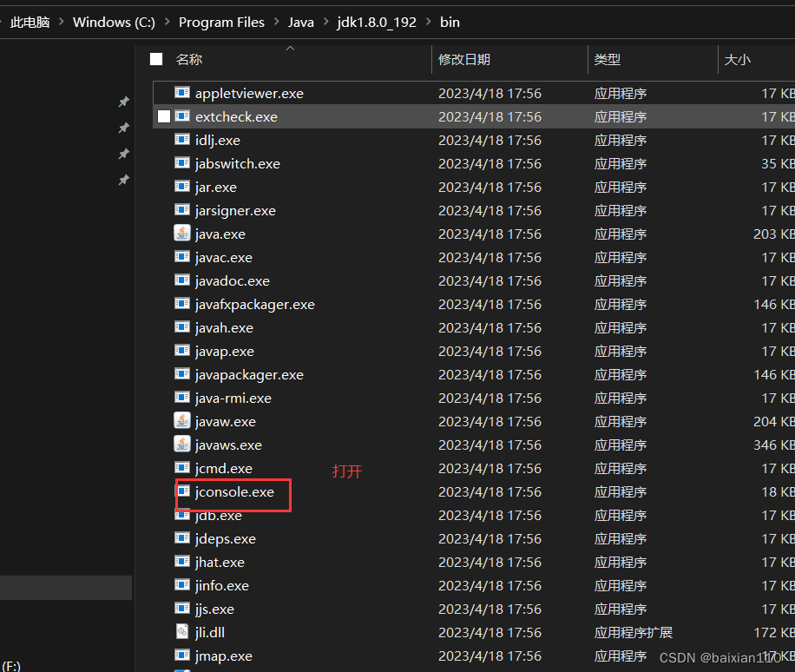795x672 pixels.
Task: Click the javap.exe file icon
Action: tap(182, 351)
